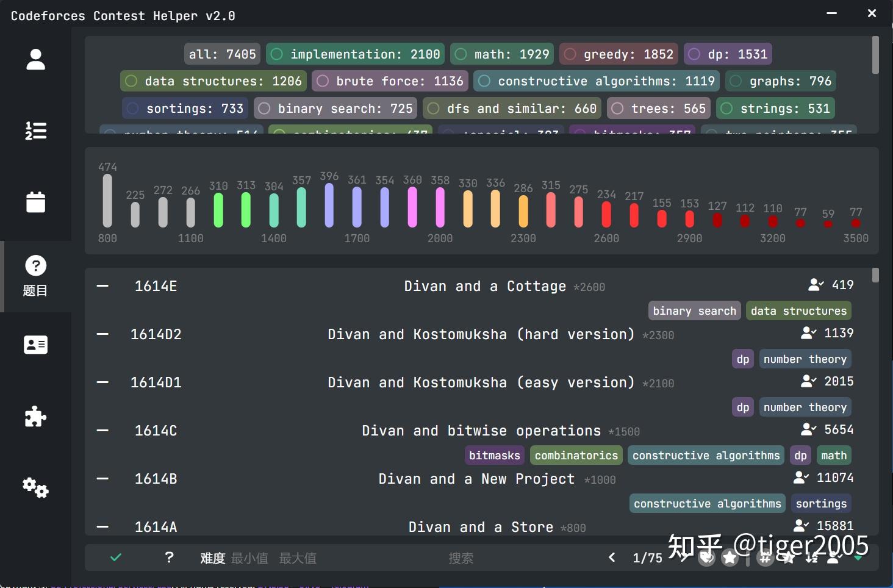Viewport: 893px width, 588px height.
Task: Click the 搜索 search input field
Action: pyautogui.click(x=461, y=557)
